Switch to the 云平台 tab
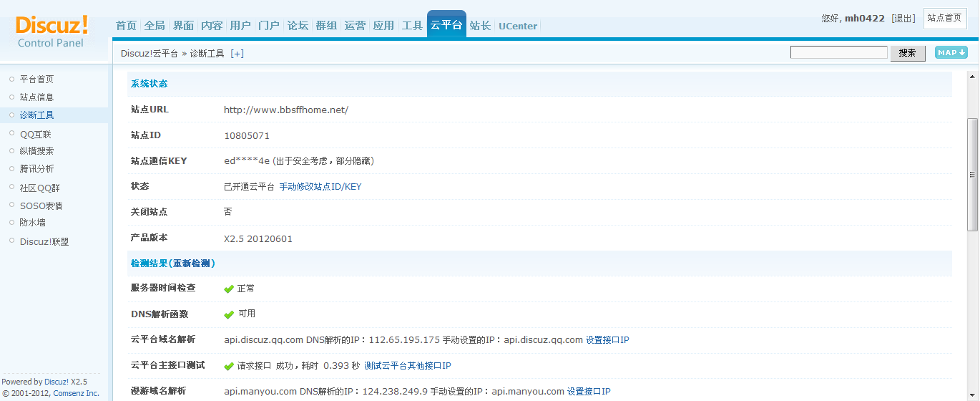The height and width of the screenshot is (401, 980). click(x=446, y=25)
